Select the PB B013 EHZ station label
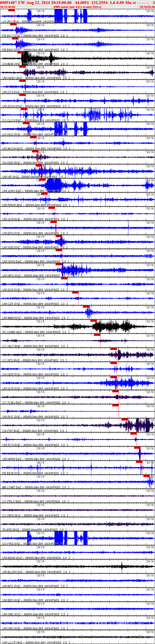The height and width of the screenshot is (644, 155). pyautogui.click(x=35, y=36)
